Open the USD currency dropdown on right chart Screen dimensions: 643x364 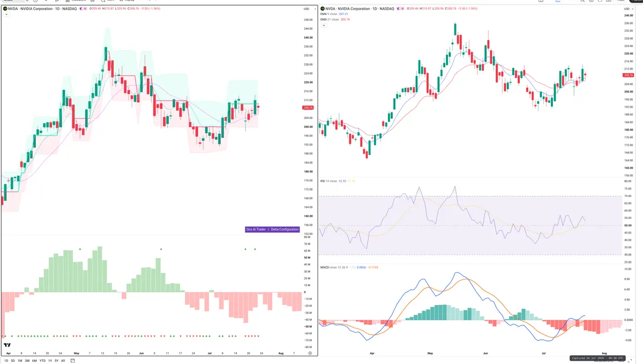627,9
